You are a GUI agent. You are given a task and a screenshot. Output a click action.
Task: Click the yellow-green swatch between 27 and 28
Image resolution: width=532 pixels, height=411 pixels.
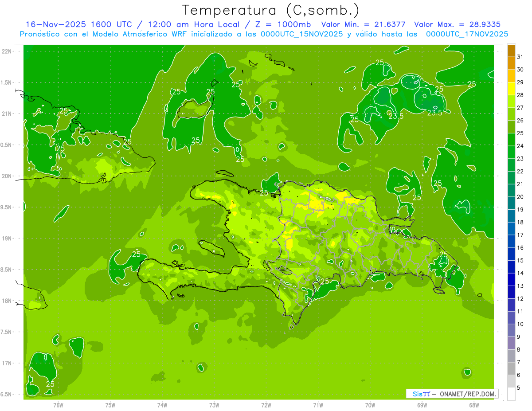511,102
